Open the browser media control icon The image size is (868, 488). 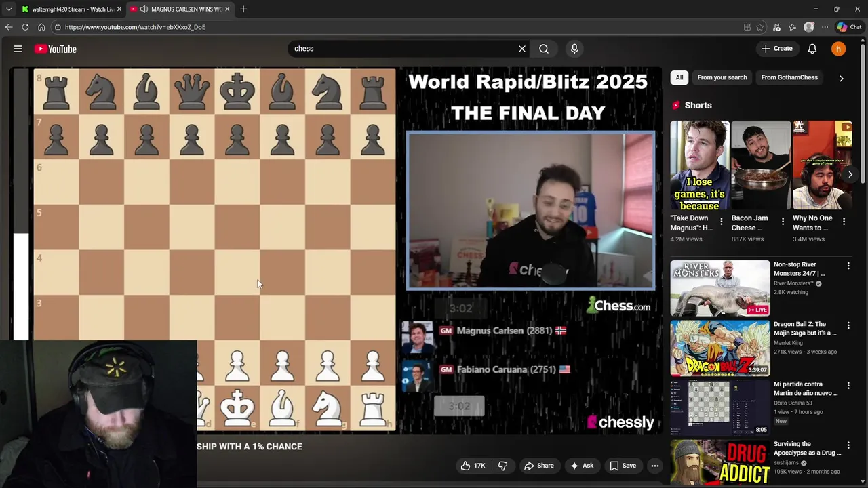point(776,27)
